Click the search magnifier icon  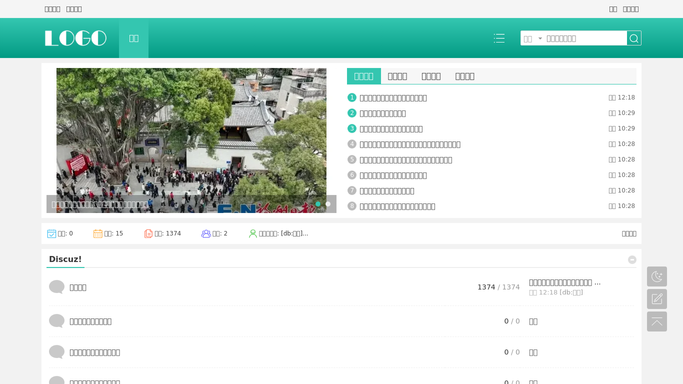634,38
